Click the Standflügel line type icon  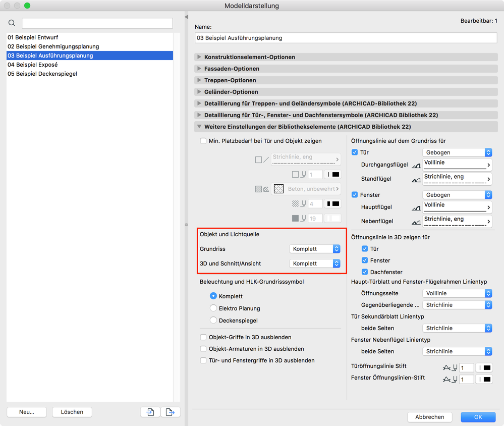coord(416,180)
